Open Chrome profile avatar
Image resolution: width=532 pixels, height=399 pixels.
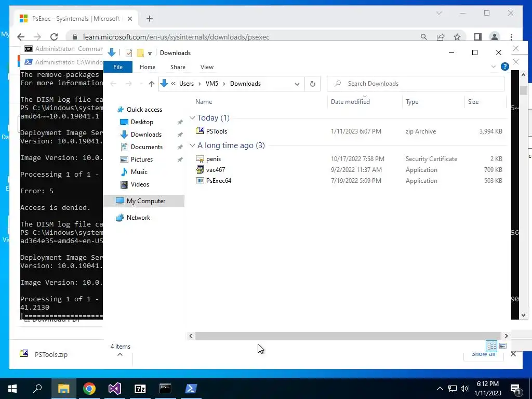495,37
